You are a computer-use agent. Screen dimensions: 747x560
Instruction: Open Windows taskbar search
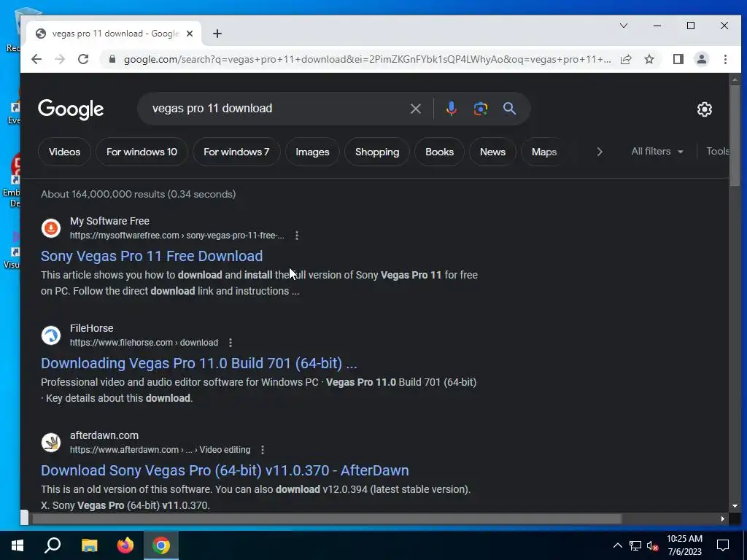click(x=53, y=545)
